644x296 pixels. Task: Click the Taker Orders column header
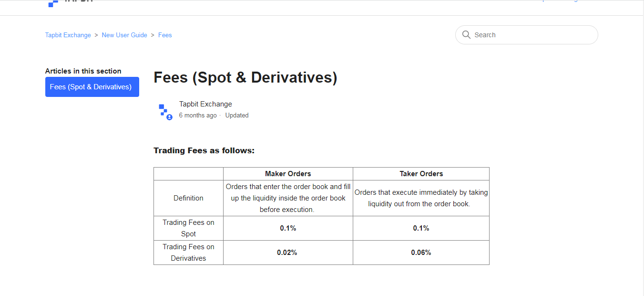[421, 174]
